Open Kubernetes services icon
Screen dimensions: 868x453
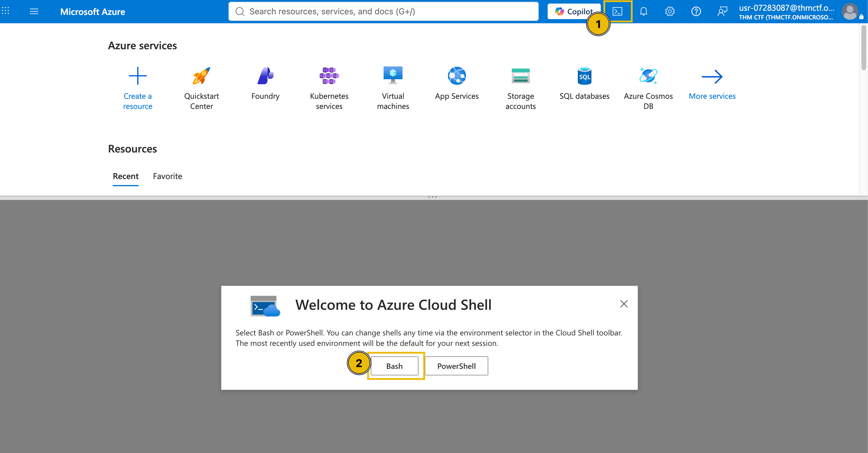click(329, 76)
